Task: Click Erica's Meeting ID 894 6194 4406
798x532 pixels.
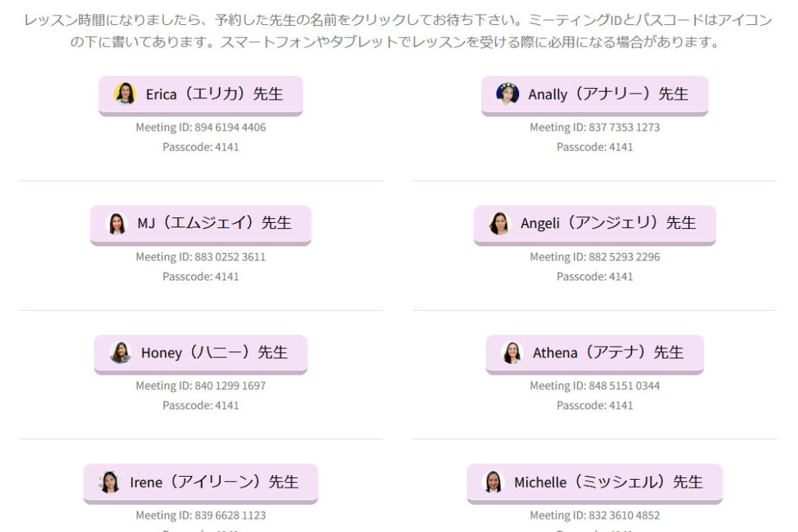Action: coord(200,128)
